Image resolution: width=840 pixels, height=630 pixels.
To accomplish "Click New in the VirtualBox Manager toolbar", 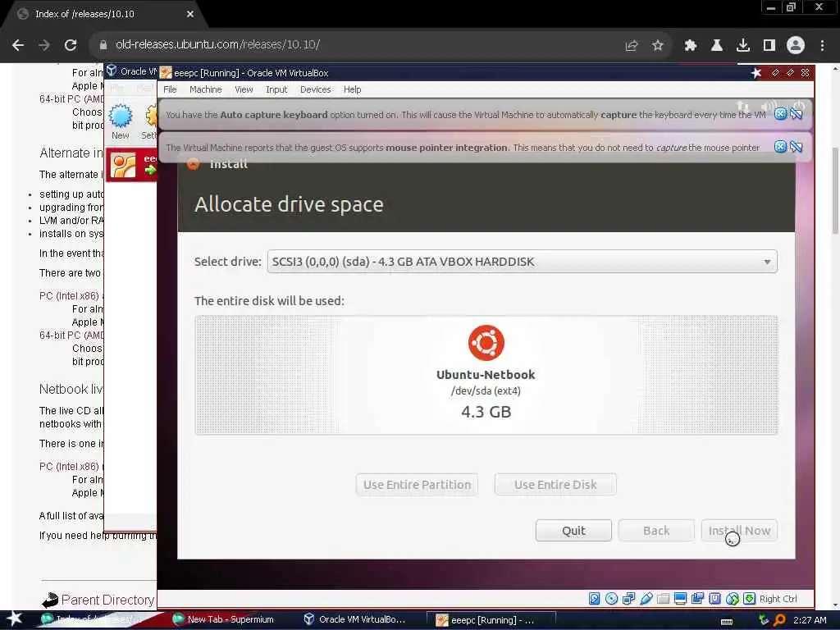I will [x=121, y=121].
